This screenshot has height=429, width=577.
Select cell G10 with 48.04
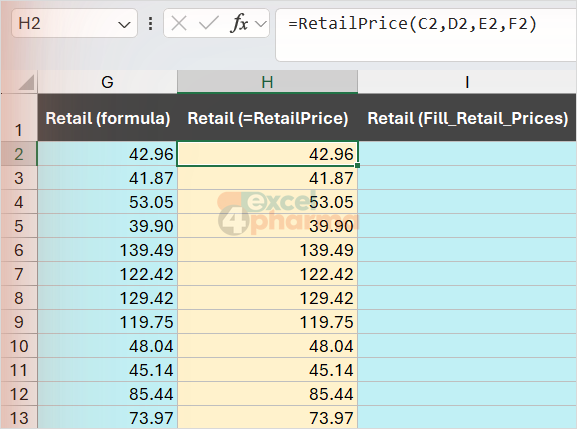(107, 346)
